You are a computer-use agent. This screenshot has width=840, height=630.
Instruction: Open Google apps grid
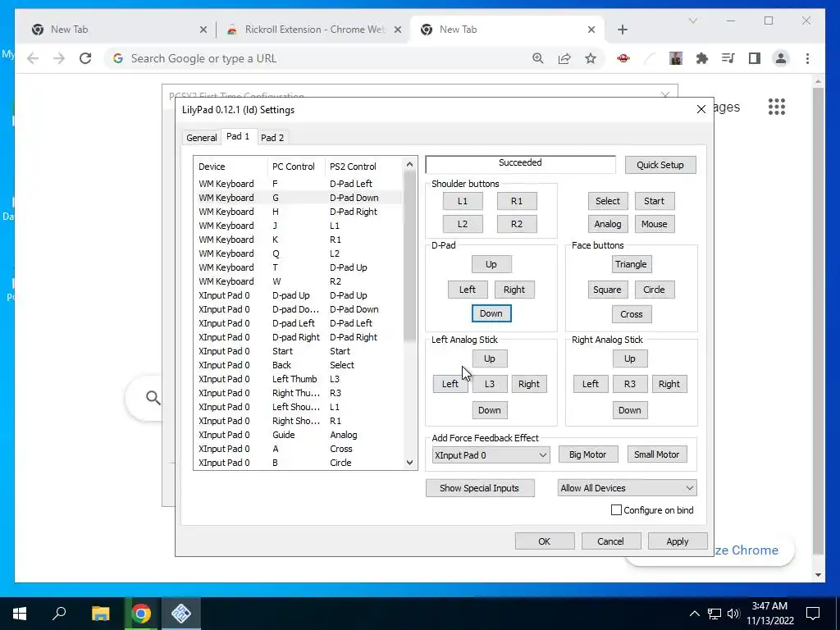click(776, 107)
